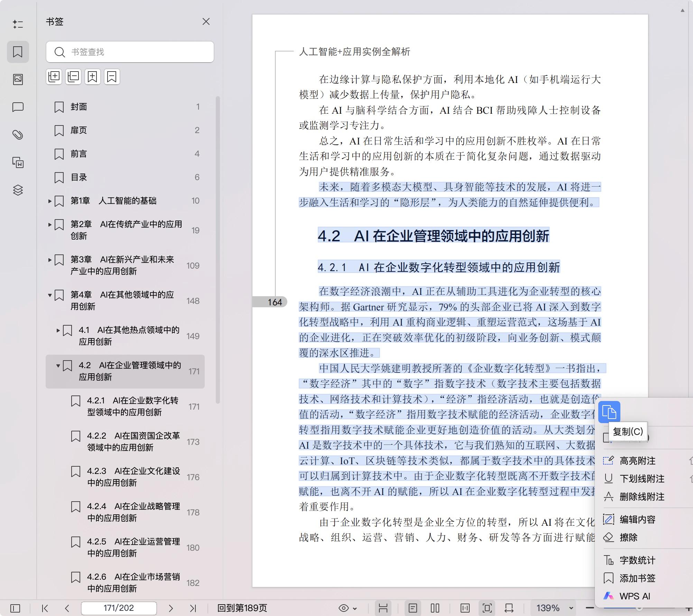Open the comments panel icon

pyautogui.click(x=18, y=107)
